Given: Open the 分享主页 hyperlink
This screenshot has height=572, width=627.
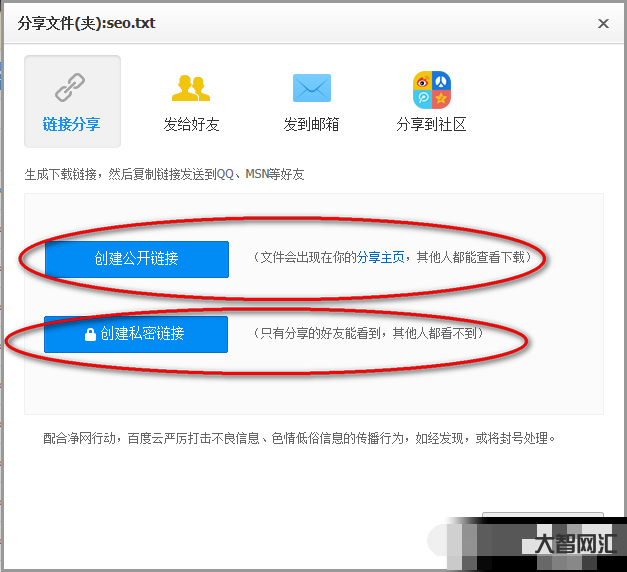Looking at the screenshot, I should (x=381, y=258).
